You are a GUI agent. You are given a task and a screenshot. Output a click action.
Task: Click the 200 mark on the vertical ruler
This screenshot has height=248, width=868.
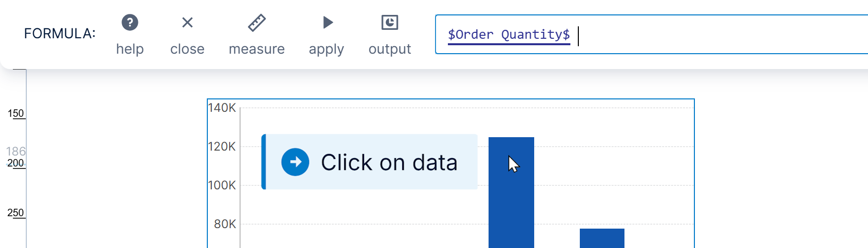click(x=15, y=163)
